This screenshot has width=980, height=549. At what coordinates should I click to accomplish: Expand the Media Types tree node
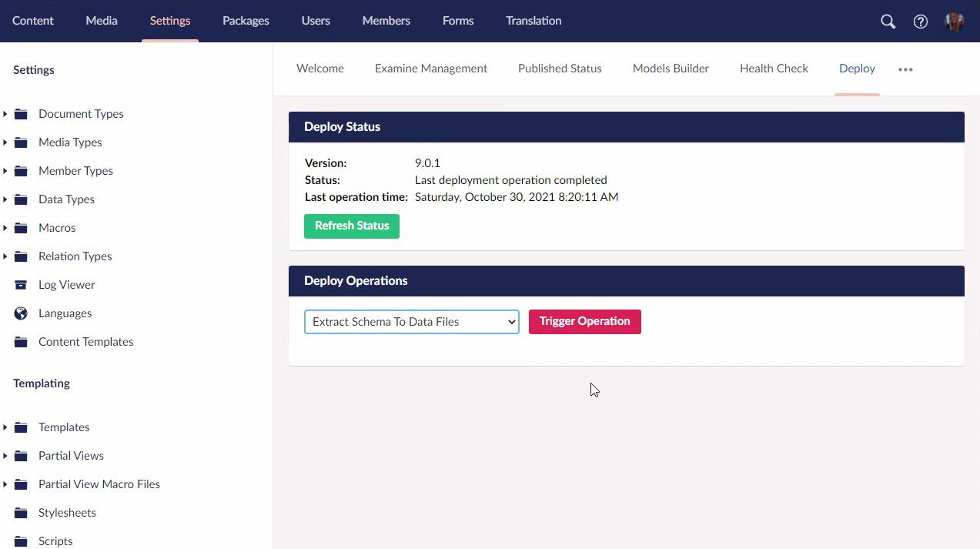click(x=5, y=142)
